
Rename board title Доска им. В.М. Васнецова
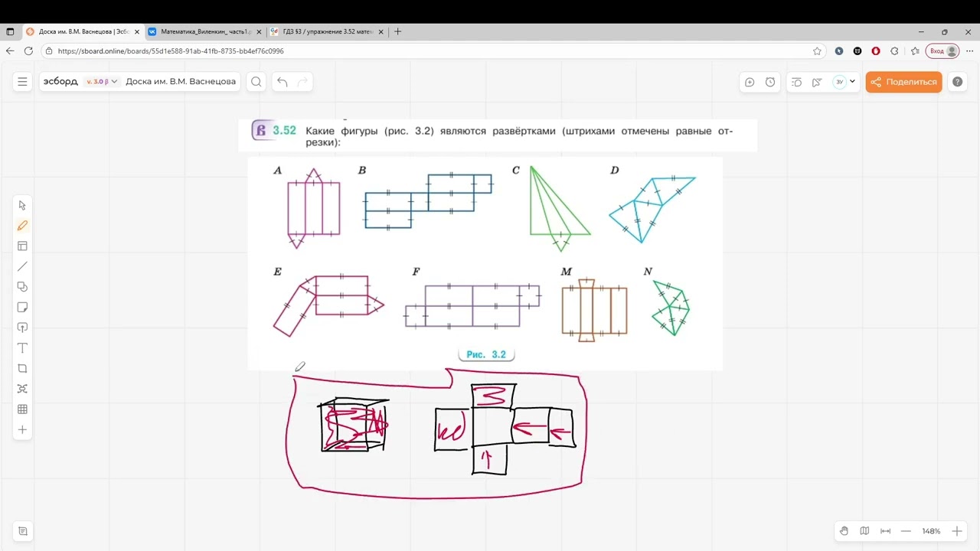181,81
